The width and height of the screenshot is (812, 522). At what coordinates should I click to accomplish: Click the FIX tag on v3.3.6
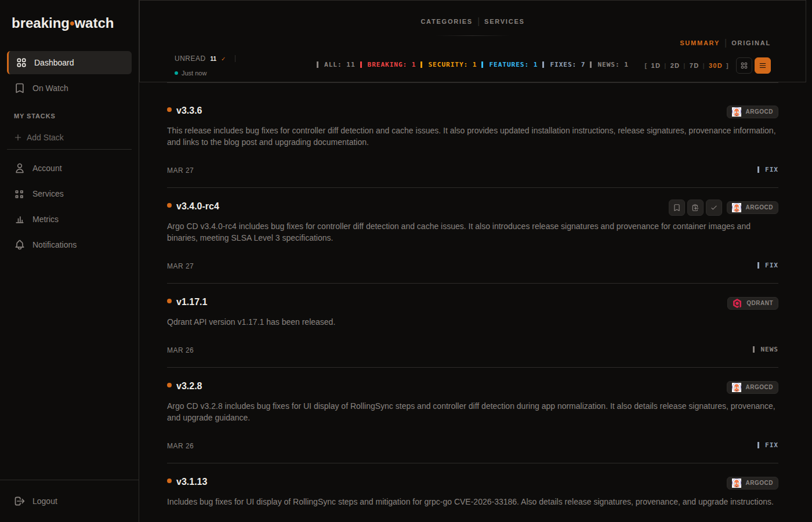(768, 169)
